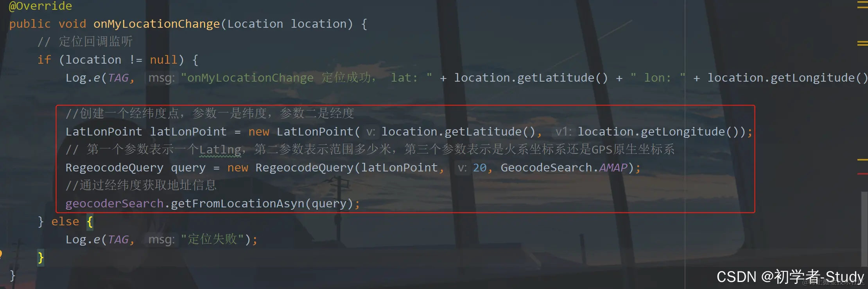
Task: Click the underlined 'Latlng' word in comment
Action: coord(220,150)
